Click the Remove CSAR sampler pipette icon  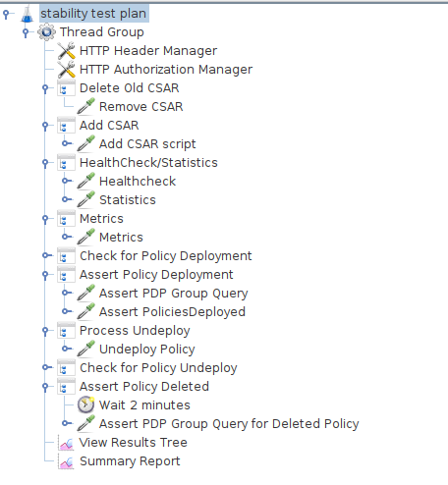coord(85,107)
